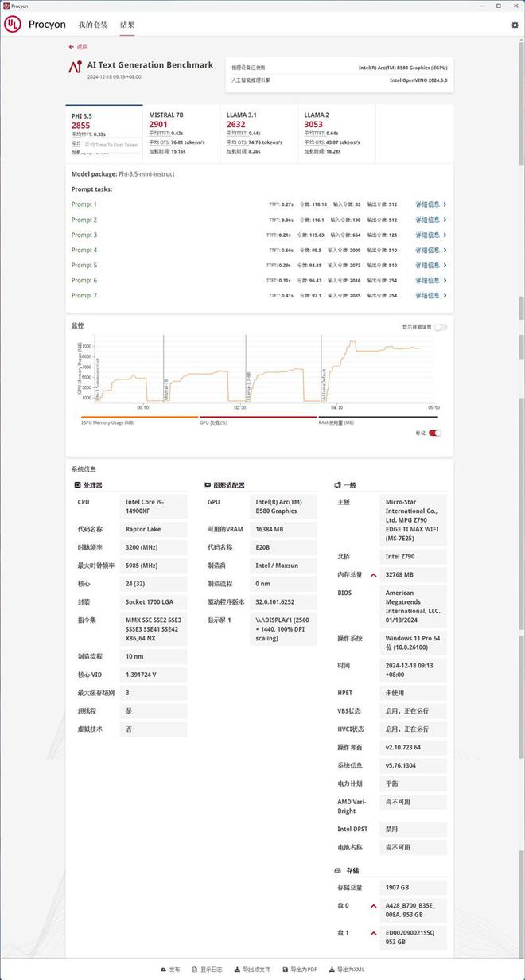
Task: Switch to the 结果 results tab
Action: [x=127, y=25]
